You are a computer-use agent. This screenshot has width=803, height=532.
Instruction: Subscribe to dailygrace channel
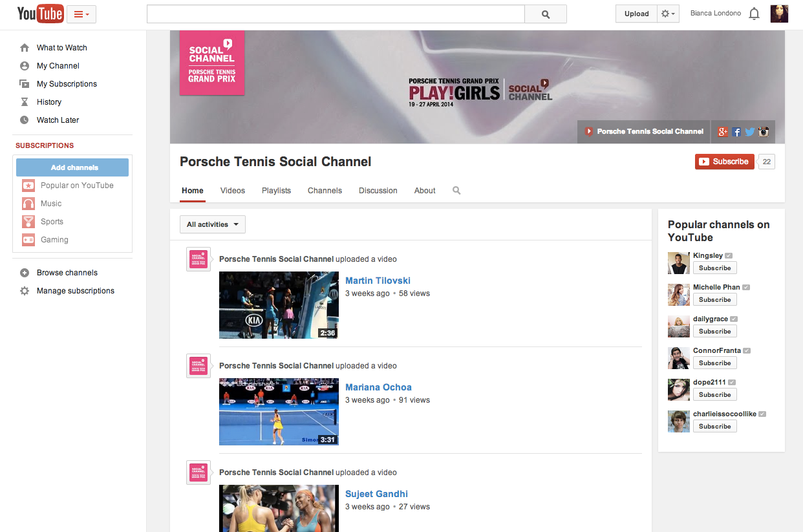pos(714,332)
